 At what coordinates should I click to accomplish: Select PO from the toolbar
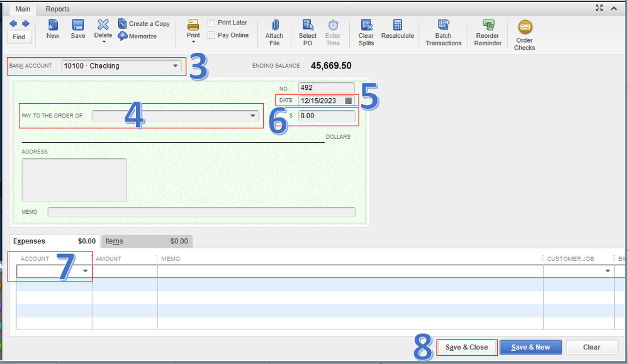[x=308, y=33]
